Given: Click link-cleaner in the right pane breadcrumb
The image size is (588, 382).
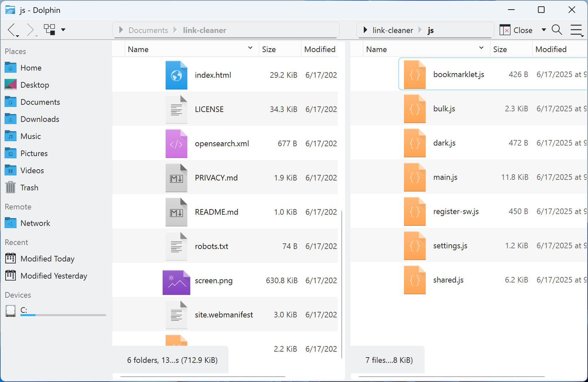Looking at the screenshot, I should [x=392, y=30].
